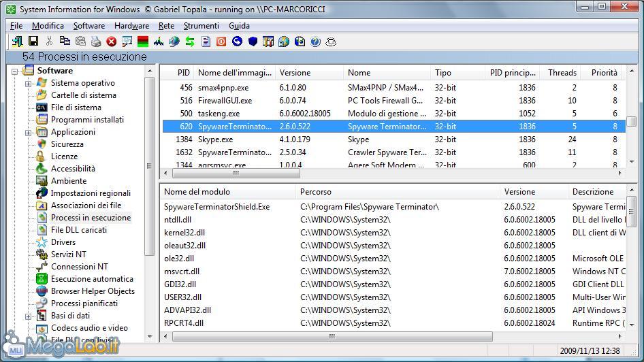This screenshot has width=644, height=362.
Task: Click the scissors cut icon
Action: tap(49, 42)
